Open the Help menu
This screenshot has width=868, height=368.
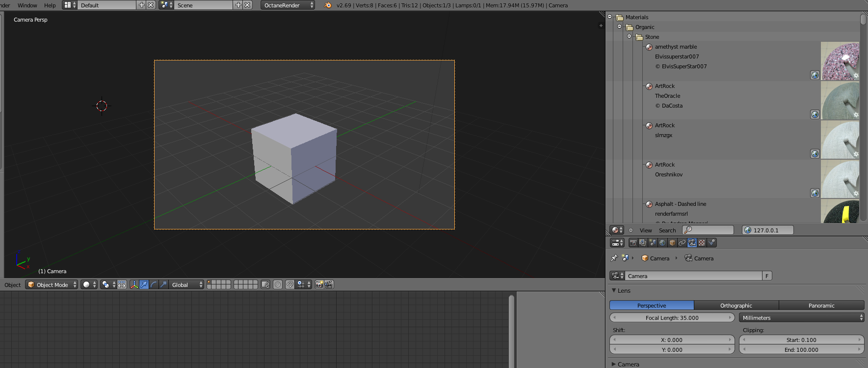50,5
